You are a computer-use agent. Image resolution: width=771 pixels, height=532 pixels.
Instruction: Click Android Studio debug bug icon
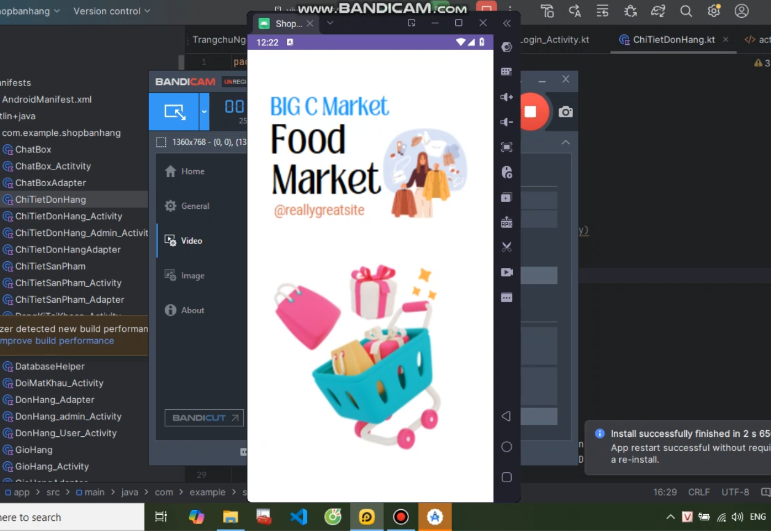pos(630,11)
